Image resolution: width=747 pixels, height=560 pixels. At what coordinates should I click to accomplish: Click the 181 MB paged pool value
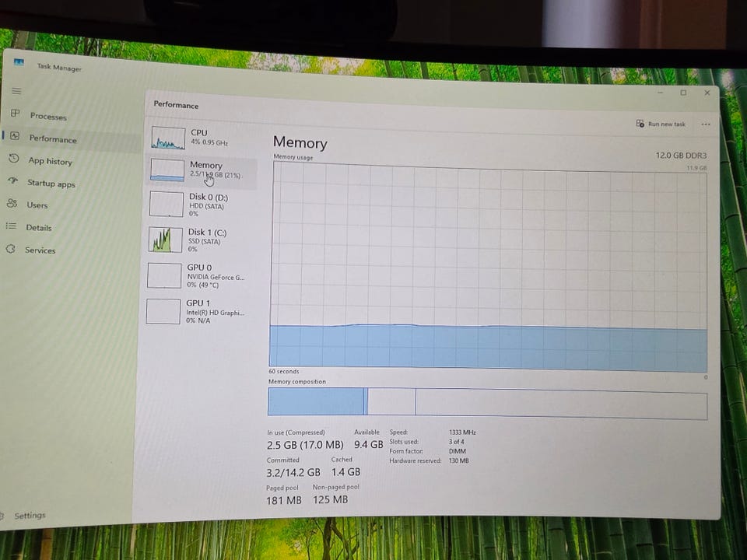284,500
